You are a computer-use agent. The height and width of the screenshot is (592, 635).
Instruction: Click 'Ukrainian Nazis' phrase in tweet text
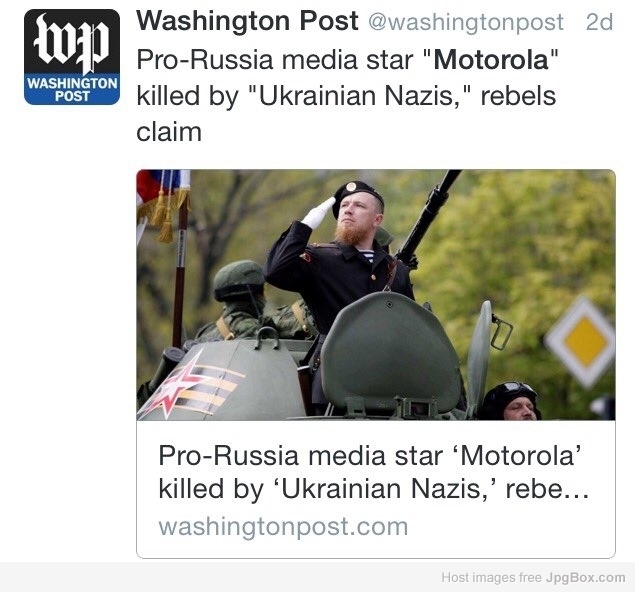tap(357, 96)
